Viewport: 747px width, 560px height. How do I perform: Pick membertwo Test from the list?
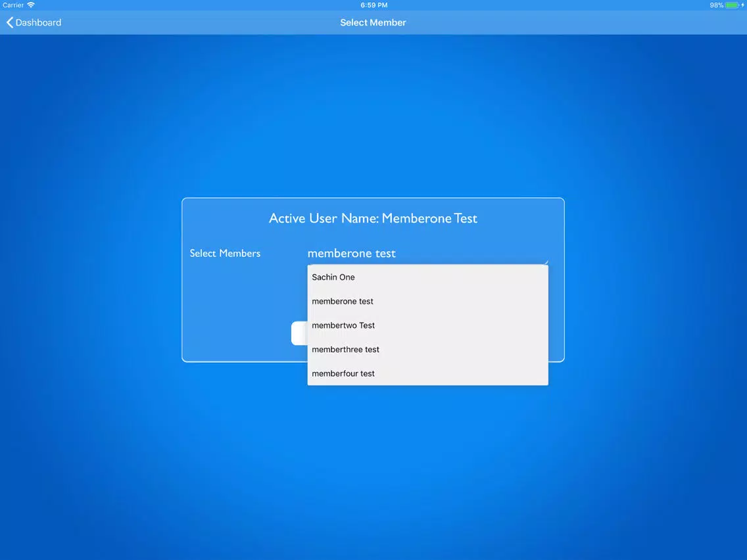point(427,325)
